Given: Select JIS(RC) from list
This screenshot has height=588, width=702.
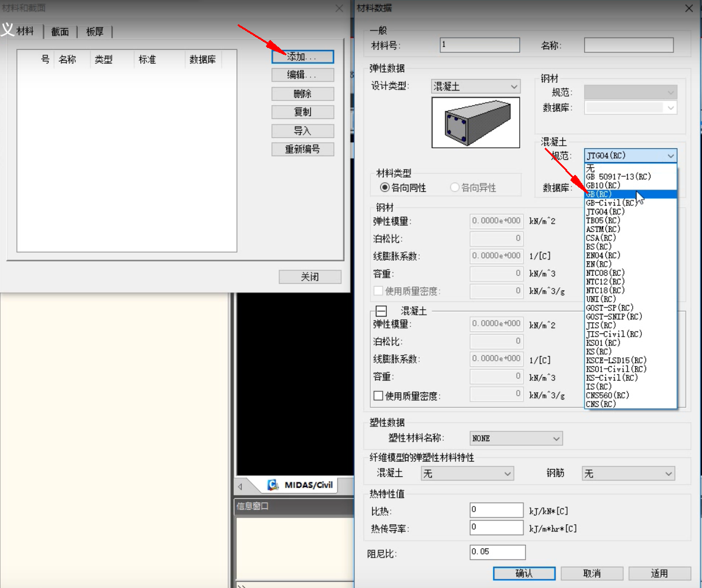Looking at the screenshot, I should point(631,325).
